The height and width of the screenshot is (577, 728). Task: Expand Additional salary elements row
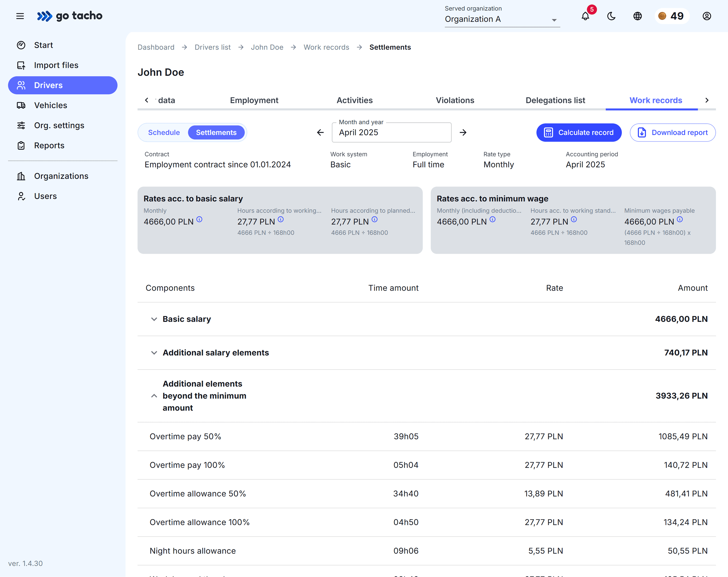click(x=154, y=353)
